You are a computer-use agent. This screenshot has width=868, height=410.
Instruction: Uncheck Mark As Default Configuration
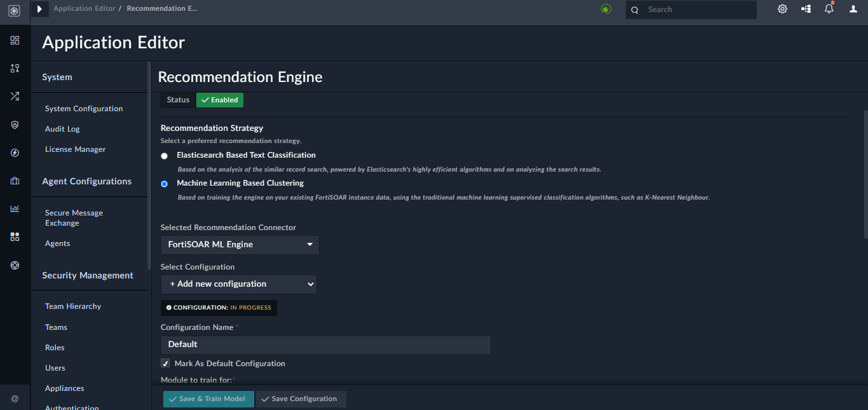165,363
